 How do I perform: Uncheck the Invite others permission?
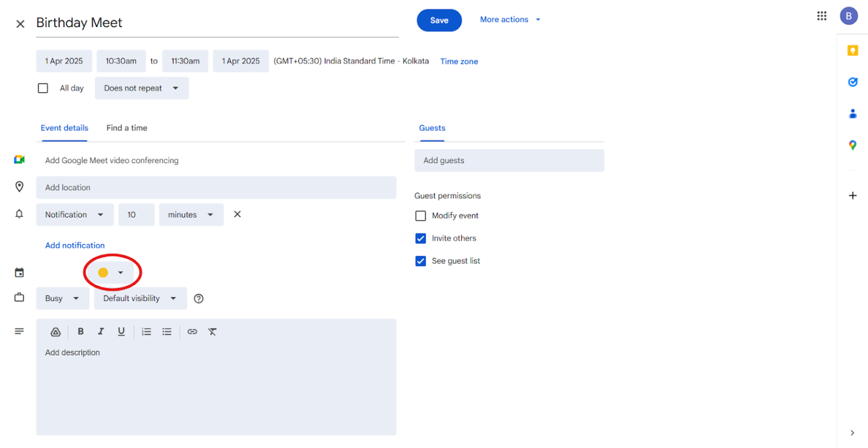[x=420, y=238]
